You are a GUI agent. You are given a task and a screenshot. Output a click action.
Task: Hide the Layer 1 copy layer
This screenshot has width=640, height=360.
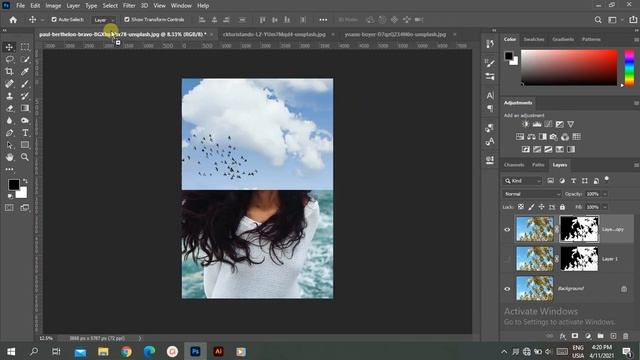(x=507, y=229)
